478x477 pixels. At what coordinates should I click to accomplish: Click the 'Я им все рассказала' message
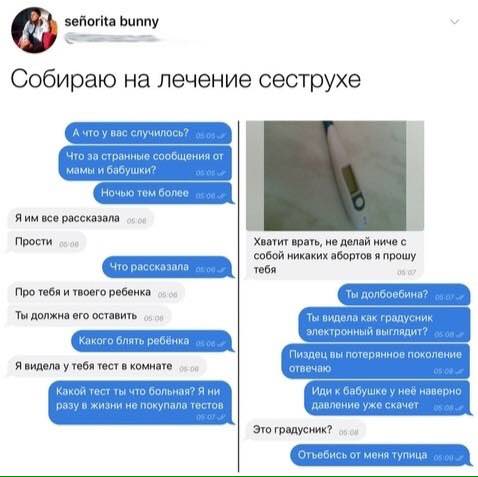pyautogui.click(x=80, y=218)
